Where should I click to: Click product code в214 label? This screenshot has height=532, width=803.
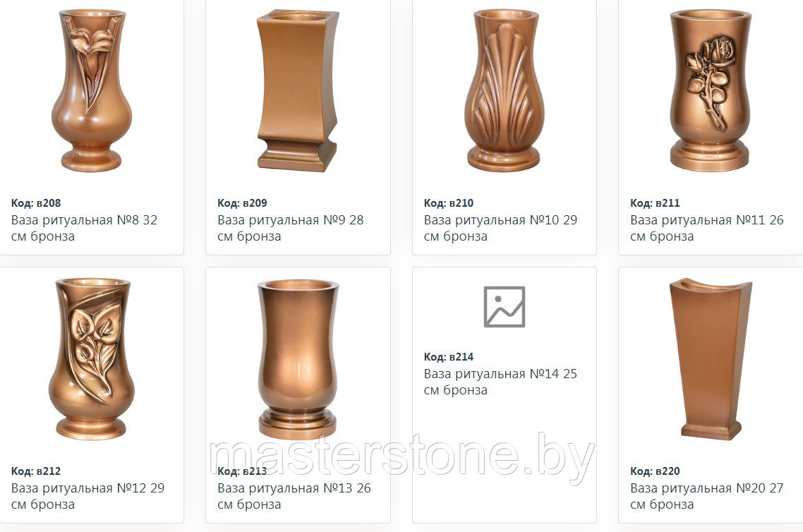tap(449, 357)
